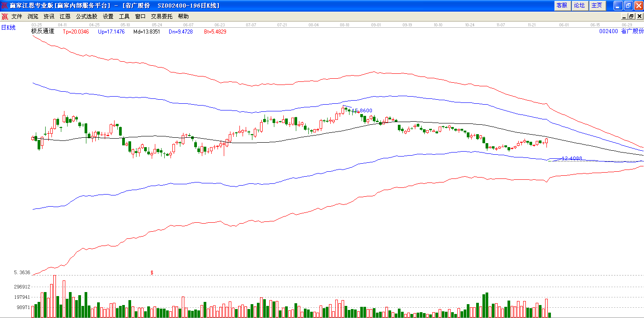Click the 09-19 date on the time axis
The image size is (644, 318).
(x=407, y=25)
